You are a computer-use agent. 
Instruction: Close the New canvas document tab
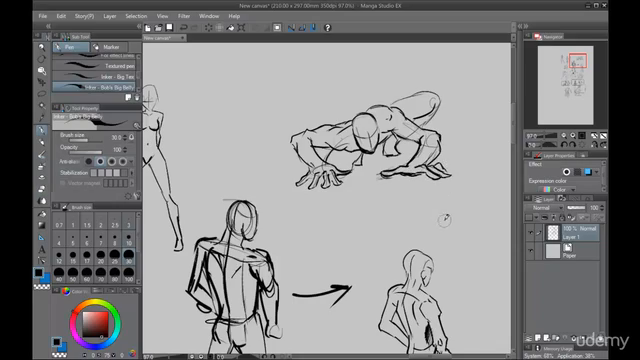click(182, 38)
